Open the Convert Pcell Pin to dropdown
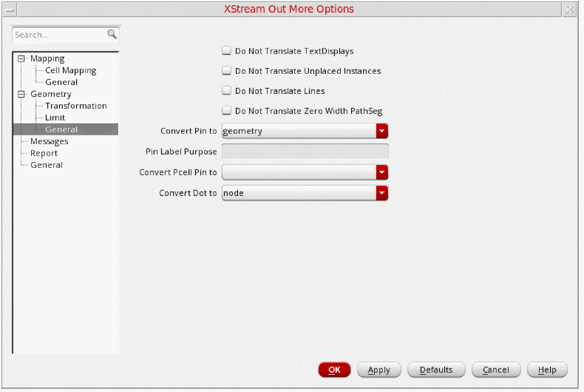 pyautogui.click(x=382, y=172)
